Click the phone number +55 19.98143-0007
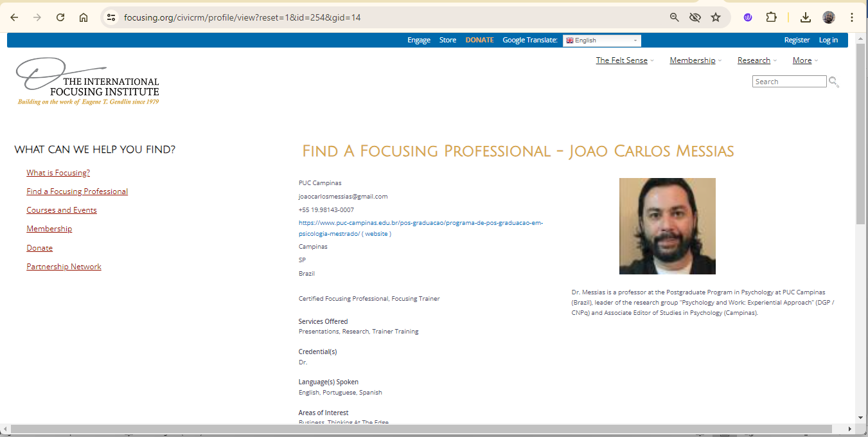868x437 pixels. pos(326,210)
